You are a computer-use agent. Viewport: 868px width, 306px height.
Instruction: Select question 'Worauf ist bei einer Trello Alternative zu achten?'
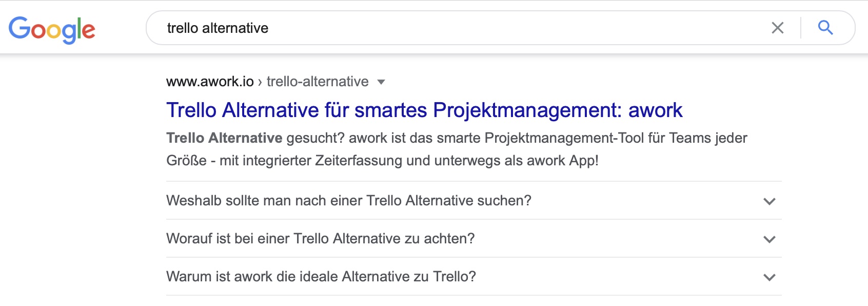coord(321,238)
